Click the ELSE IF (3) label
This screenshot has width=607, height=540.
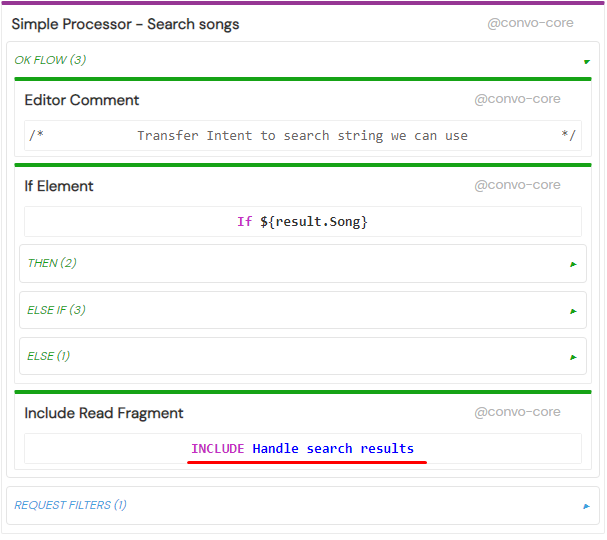point(57,310)
